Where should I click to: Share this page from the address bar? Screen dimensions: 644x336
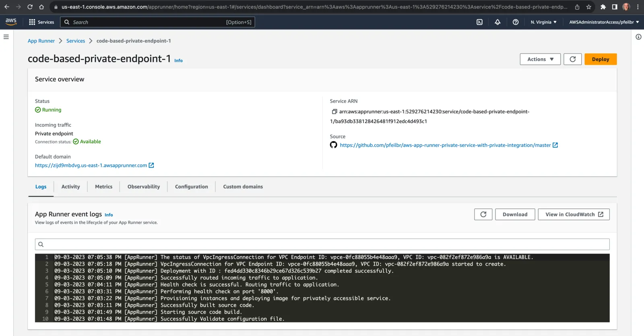577,7
